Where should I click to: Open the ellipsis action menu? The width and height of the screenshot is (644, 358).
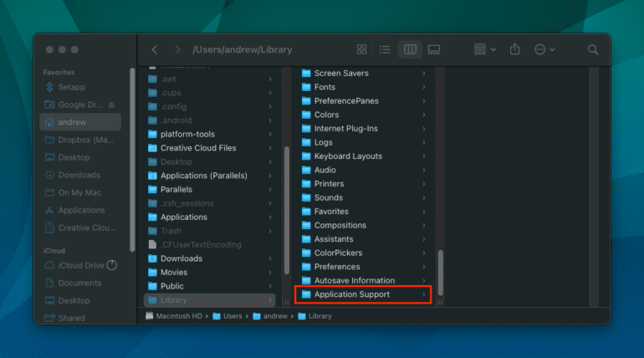(x=544, y=50)
